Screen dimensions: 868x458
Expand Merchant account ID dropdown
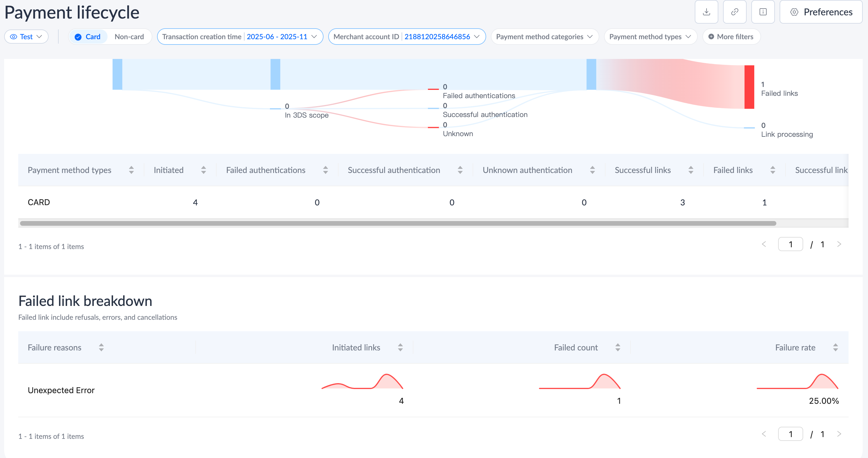(x=407, y=37)
